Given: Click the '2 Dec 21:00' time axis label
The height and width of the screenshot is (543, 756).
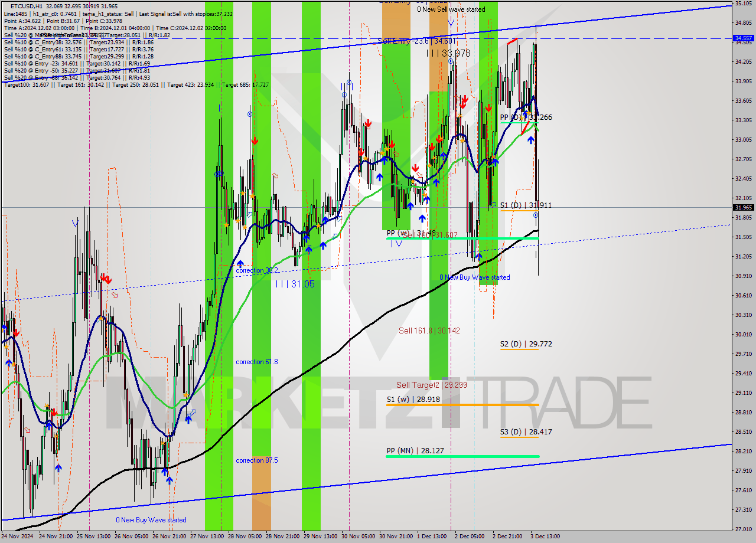Looking at the screenshot, I should (x=507, y=537).
